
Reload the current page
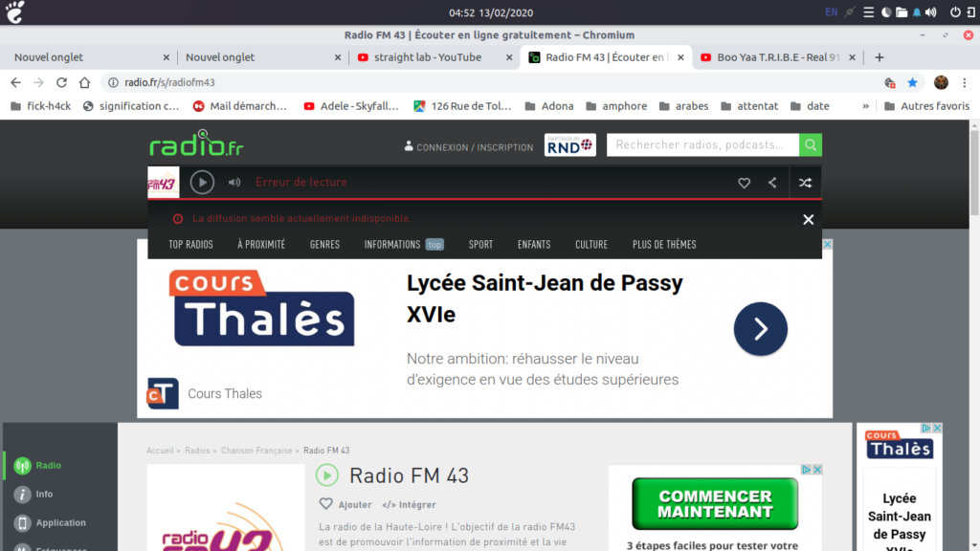click(61, 82)
